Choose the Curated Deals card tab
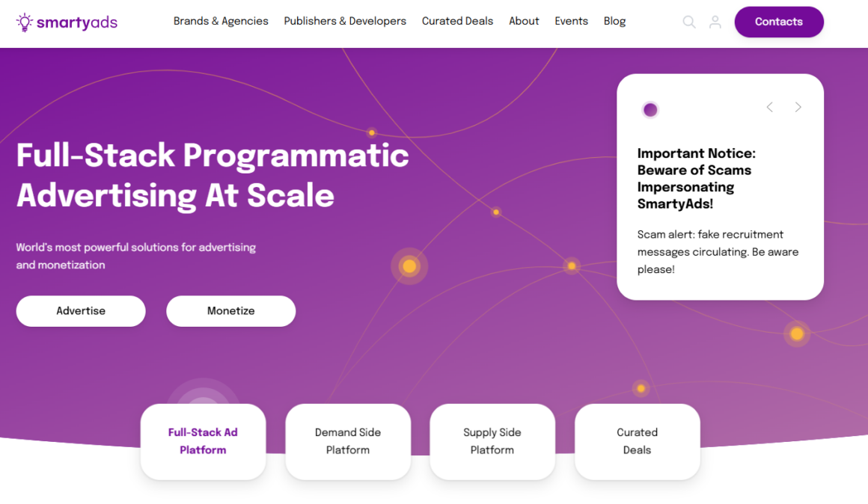This screenshot has width=868, height=504. coord(637,441)
